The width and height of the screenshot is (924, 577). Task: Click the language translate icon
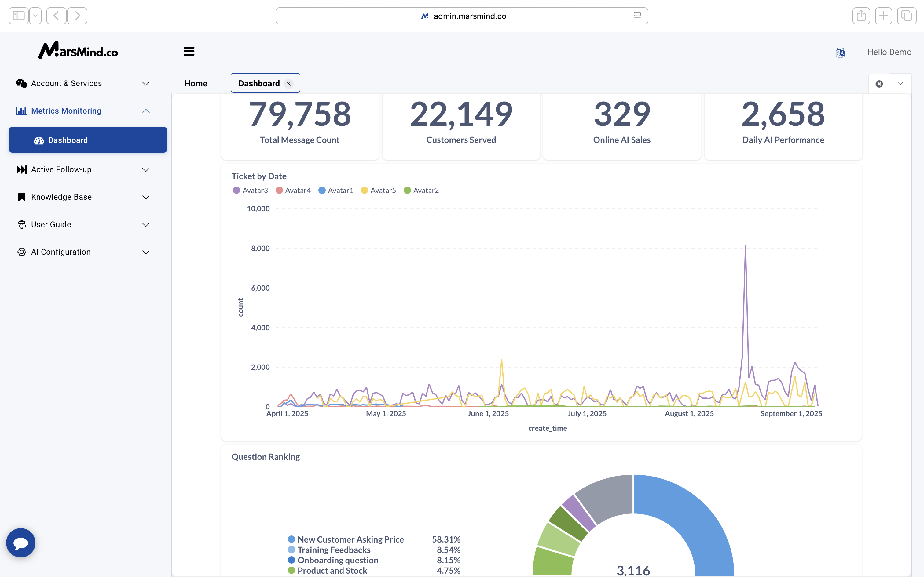[x=840, y=52]
